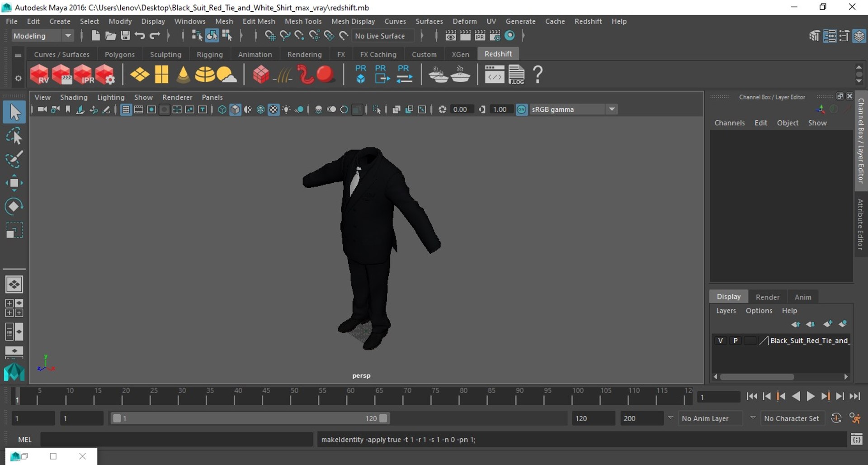Select the arrow Select tool
The height and width of the screenshot is (465, 868).
(x=14, y=112)
